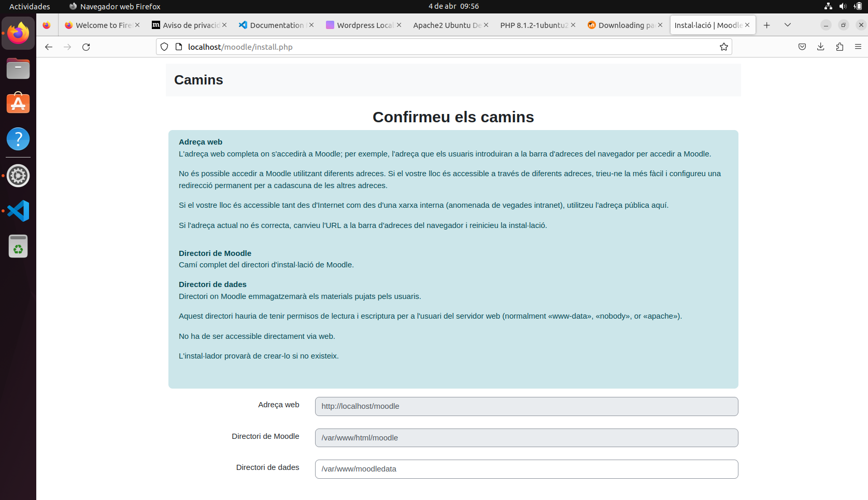This screenshot has height=500, width=868.
Task: Open the list of all tabs
Action: click(x=788, y=24)
